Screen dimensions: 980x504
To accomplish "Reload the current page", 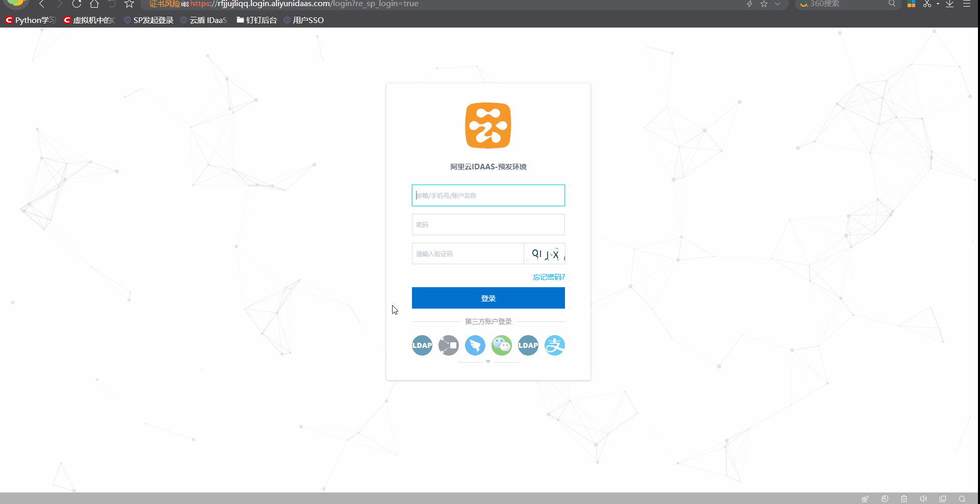I will (76, 4).
